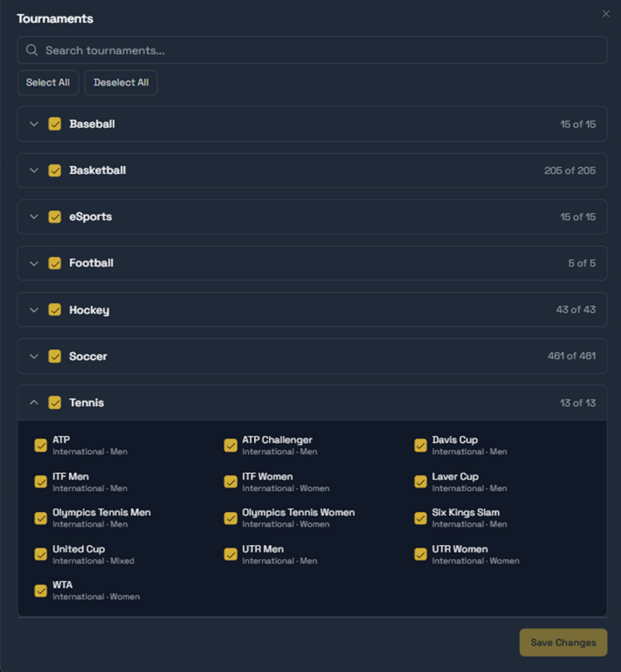Viewport: 621px width, 672px height.
Task: Deselect the ATP Challenger tournament checkbox
Action: (x=230, y=446)
